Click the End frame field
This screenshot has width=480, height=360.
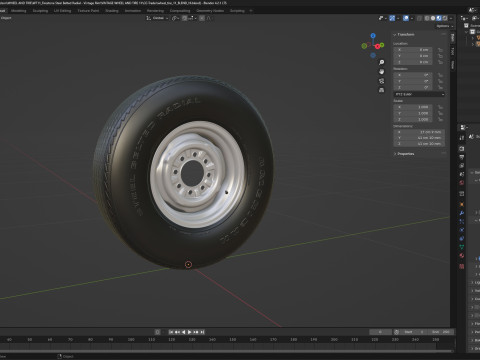(x=440, y=332)
